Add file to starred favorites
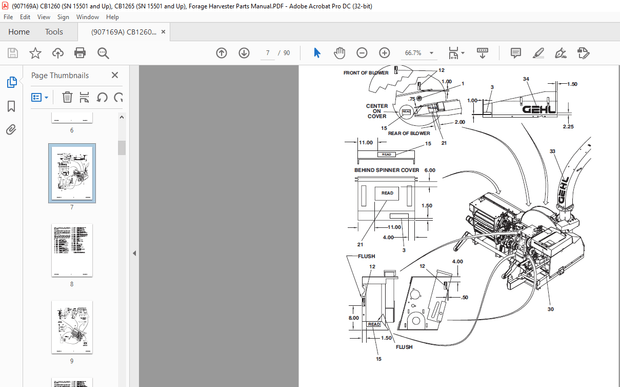The width and height of the screenshot is (620, 387). point(35,53)
